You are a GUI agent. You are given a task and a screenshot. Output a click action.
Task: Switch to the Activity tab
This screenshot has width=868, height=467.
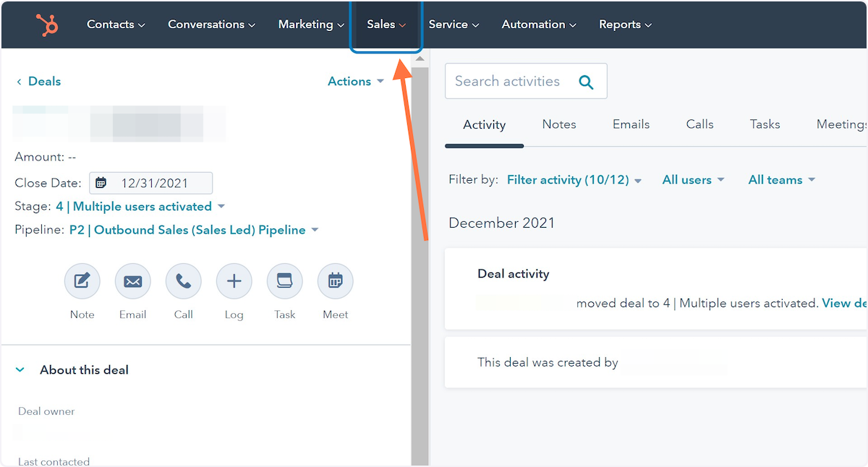click(484, 125)
